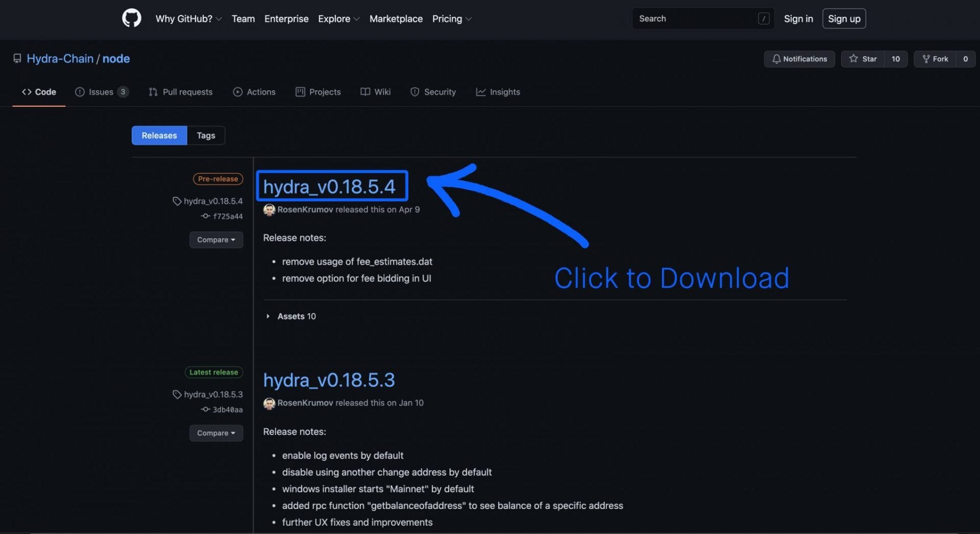Click the commit icon beside 3db40aa
Screen dimensions: 980x534
[205, 410]
